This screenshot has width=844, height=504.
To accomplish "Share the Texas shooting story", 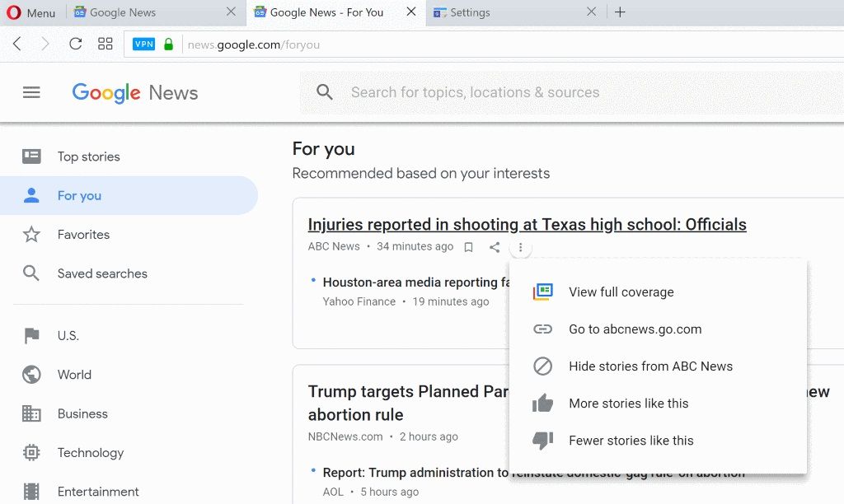I will click(x=495, y=247).
